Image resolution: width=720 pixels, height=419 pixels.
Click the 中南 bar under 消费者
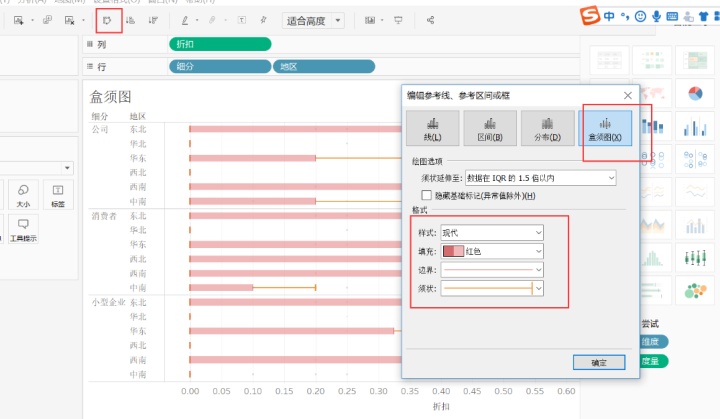click(x=221, y=288)
